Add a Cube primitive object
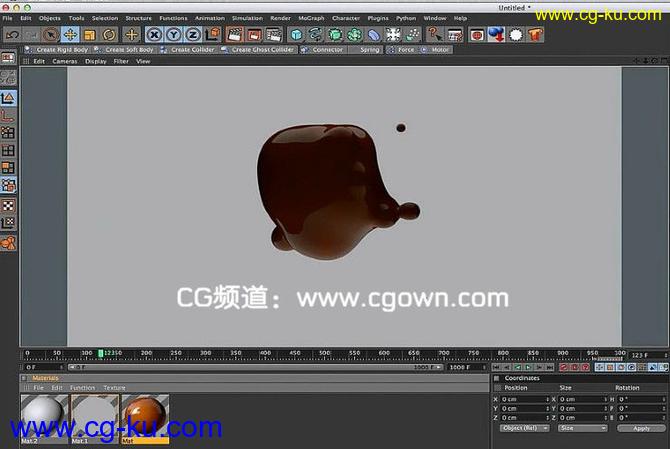 [296, 35]
